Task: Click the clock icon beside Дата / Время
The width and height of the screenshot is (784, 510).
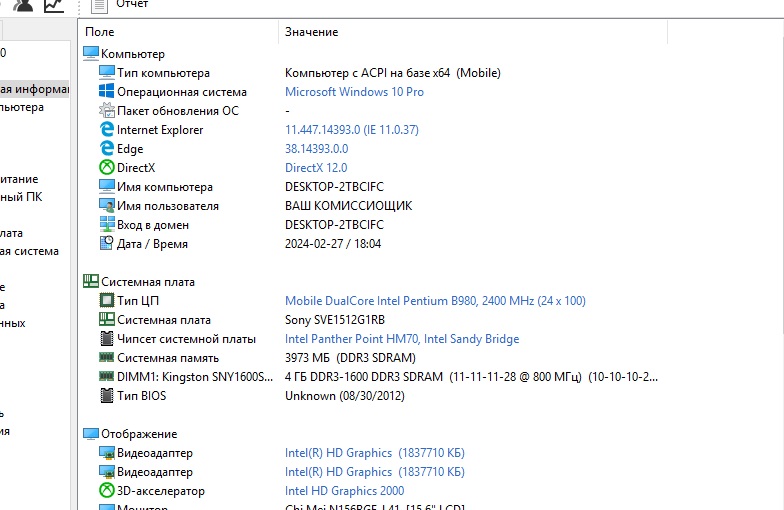Action: [106, 243]
